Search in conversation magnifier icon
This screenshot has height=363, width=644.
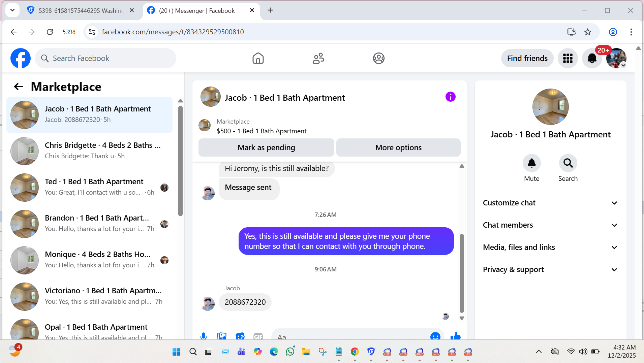568,163
